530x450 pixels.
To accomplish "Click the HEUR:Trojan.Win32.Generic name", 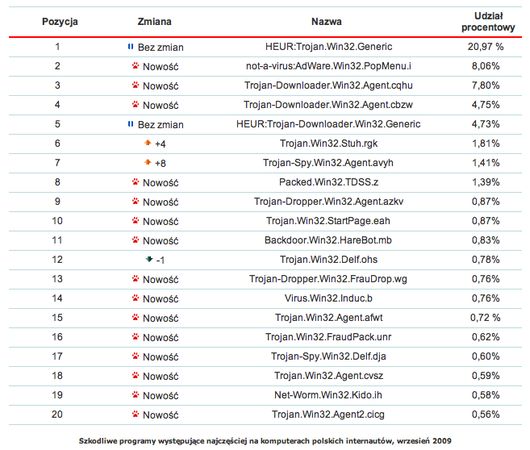I will coord(329,46).
